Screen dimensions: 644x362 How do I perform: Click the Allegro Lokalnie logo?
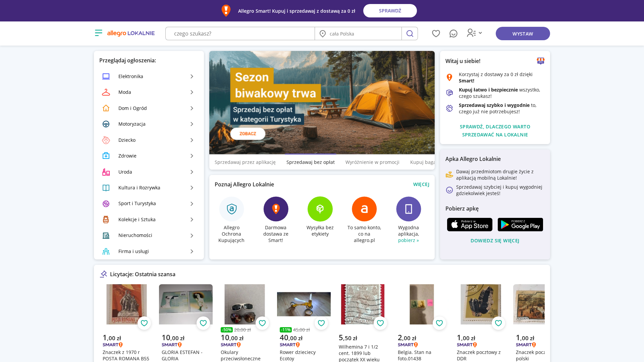[x=131, y=33]
